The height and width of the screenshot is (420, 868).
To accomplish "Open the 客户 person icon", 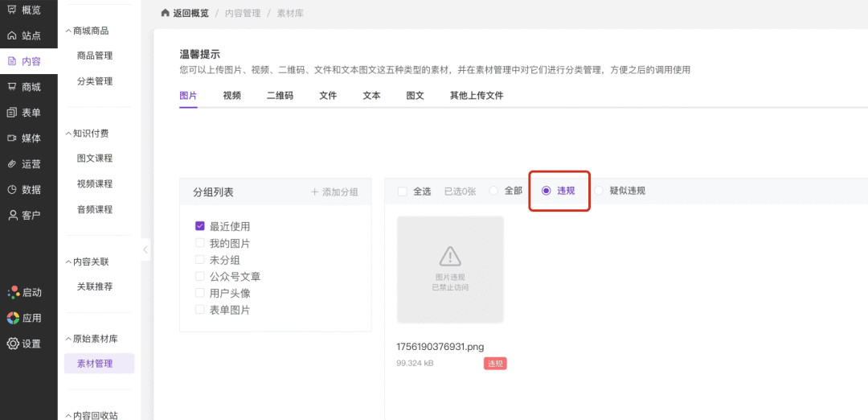I will coord(12,215).
